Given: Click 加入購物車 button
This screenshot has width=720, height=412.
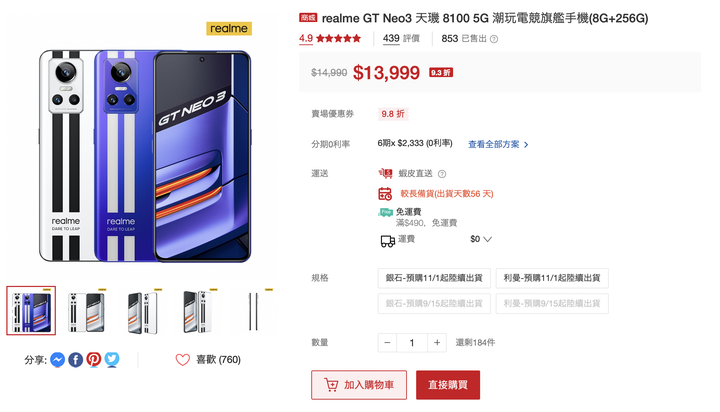Looking at the screenshot, I should (x=359, y=385).
